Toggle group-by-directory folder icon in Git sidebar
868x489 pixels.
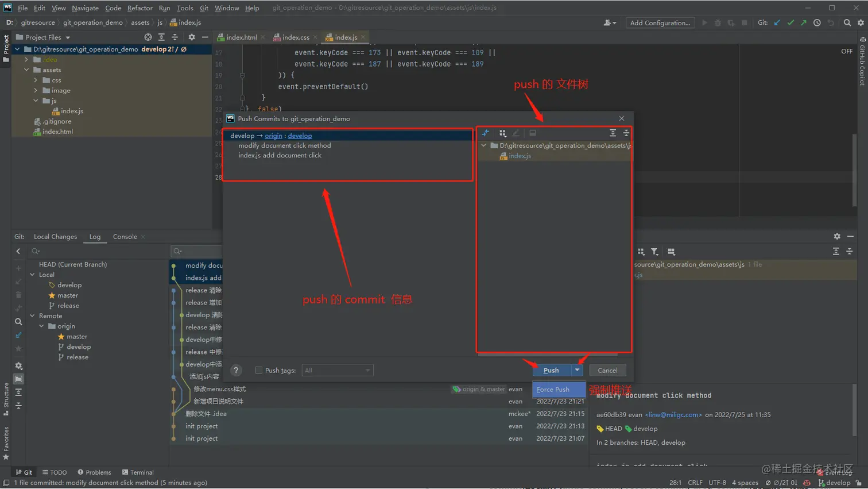(18, 379)
